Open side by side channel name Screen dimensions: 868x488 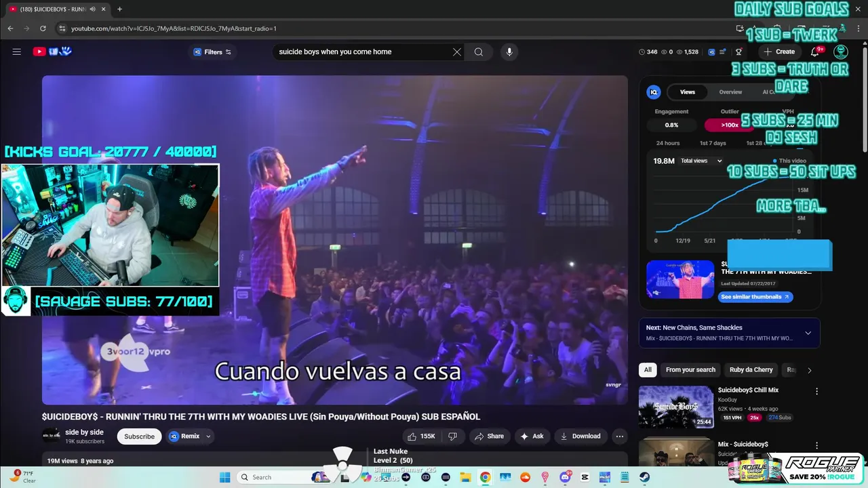[84, 432]
